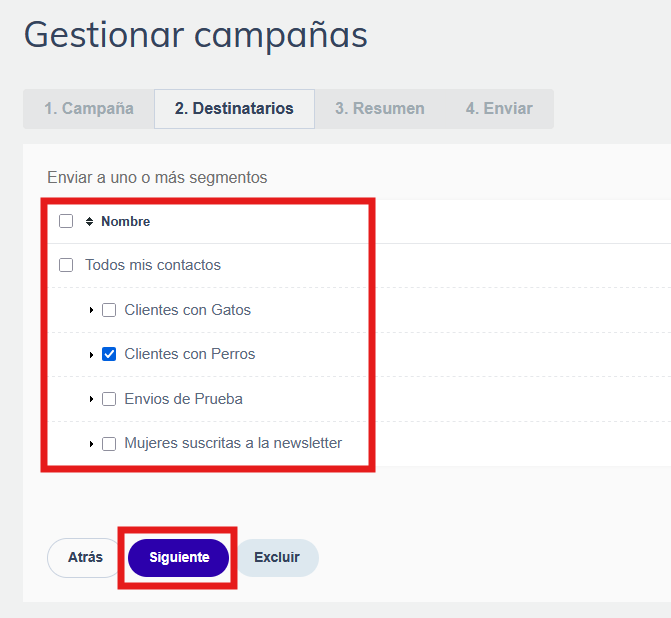
Task: Select the 2. Destinatarios tab
Action: 234,109
